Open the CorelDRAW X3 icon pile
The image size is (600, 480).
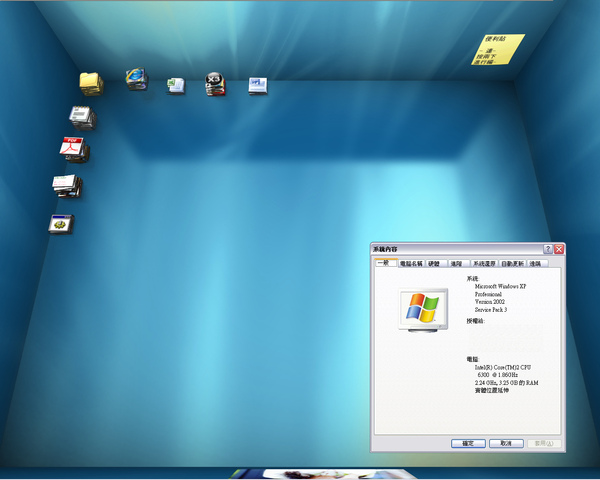[x=215, y=84]
